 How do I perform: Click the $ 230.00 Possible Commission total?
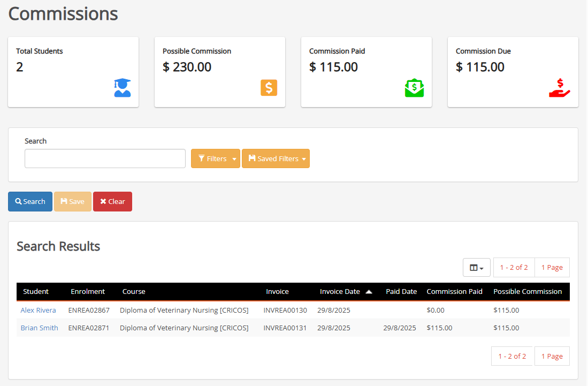187,67
